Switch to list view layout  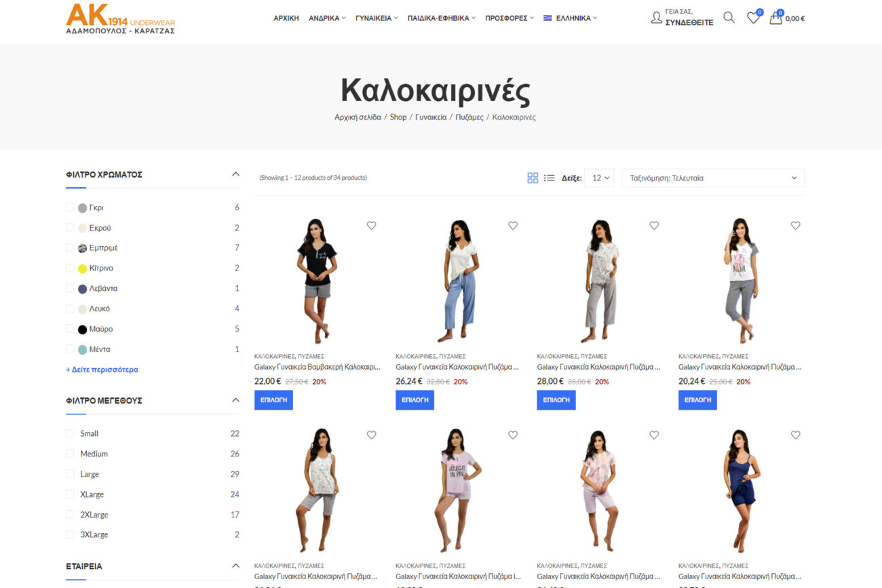[x=549, y=178]
